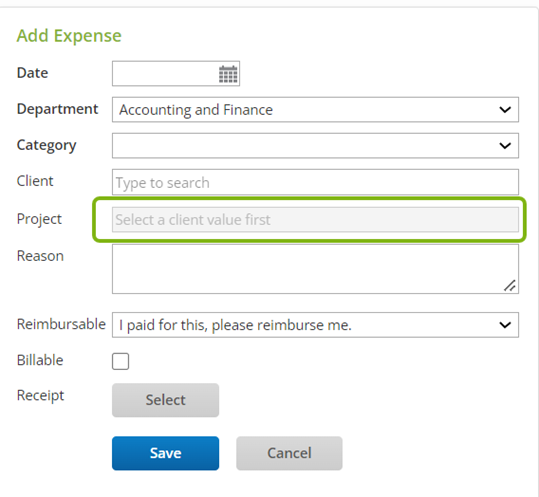
Task: Click the Date field label
Action: [x=32, y=73]
